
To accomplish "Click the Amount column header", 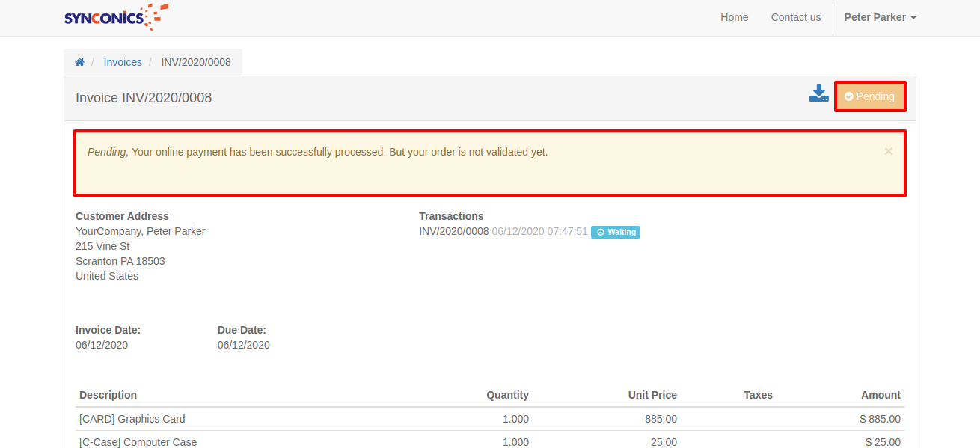I will [x=881, y=395].
